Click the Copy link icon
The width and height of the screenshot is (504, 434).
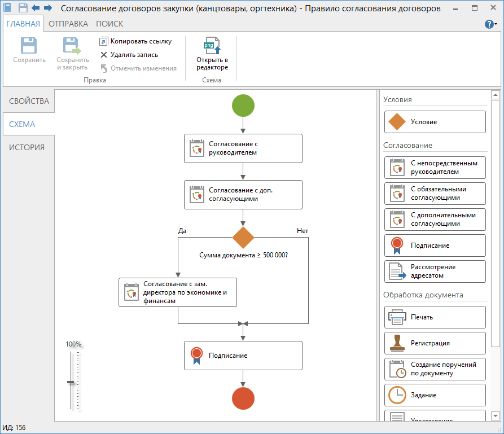104,41
